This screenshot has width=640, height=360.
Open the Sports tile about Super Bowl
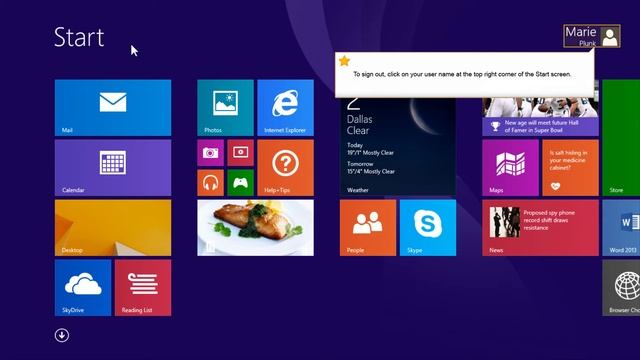click(x=540, y=117)
